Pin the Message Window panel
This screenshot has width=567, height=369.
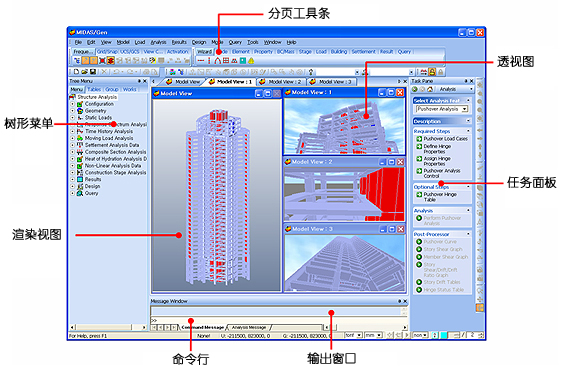coord(400,301)
